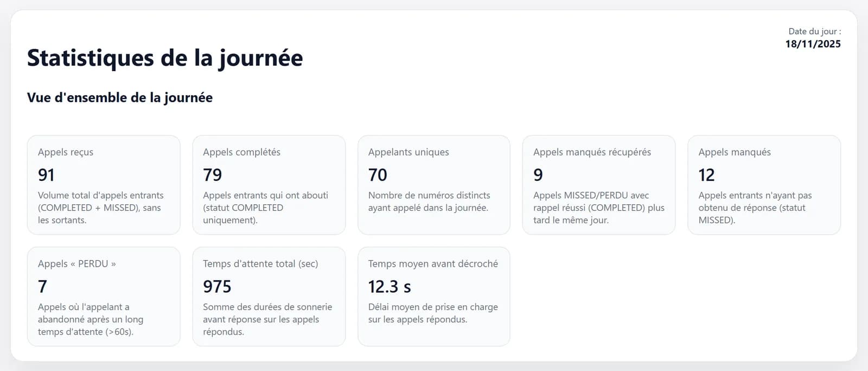Image resolution: width=868 pixels, height=371 pixels.
Task: Select the value 79 for completed calls
Action: pyautogui.click(x=213, y=175)
